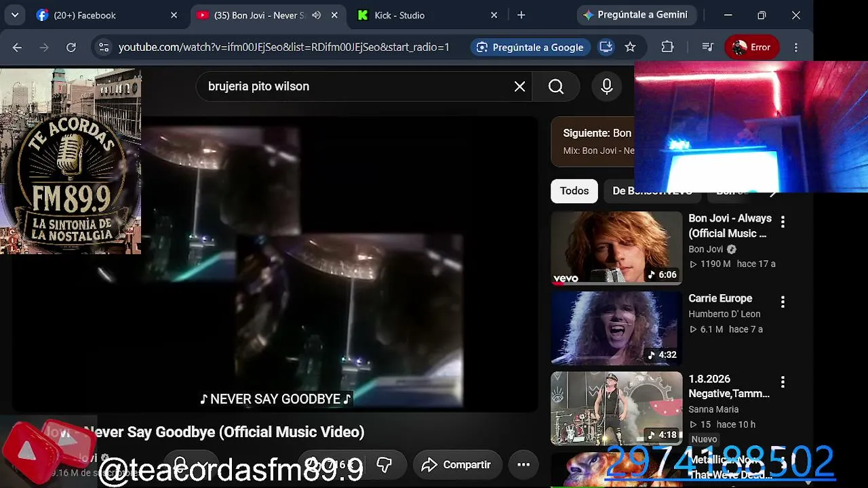Screen dimensions: 868x488
Task: Click the "1190 M" view count text
Action: click(715, 264)
